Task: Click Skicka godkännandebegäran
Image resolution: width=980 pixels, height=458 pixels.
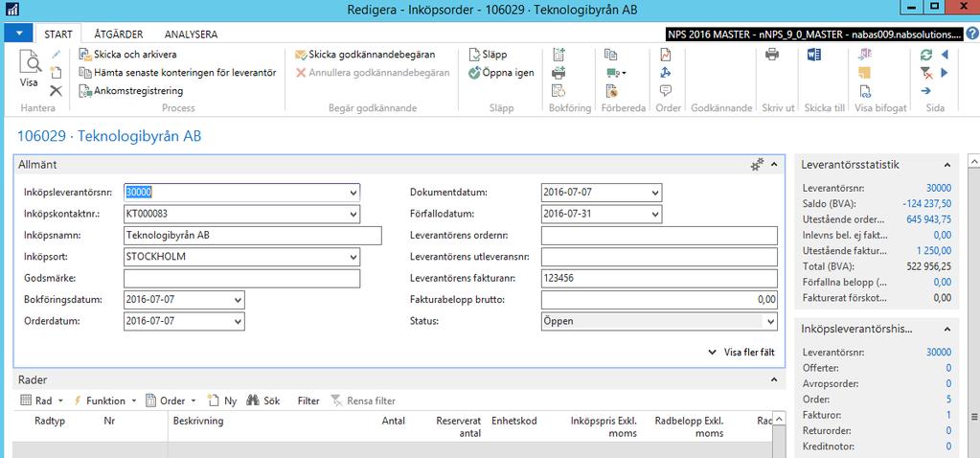Action: point(365,55)
